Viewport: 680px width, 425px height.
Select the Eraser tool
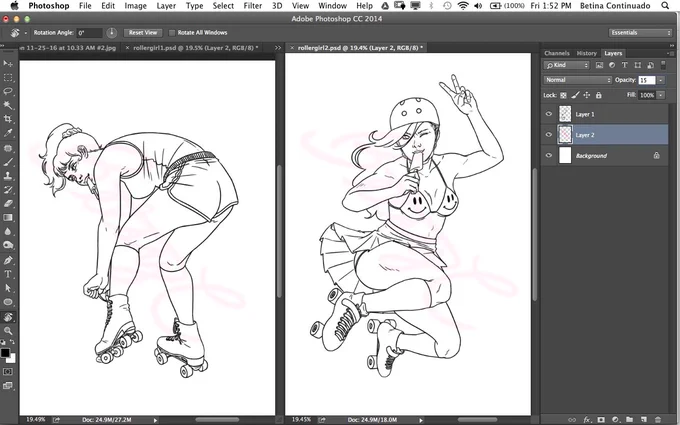coord(8,204)
